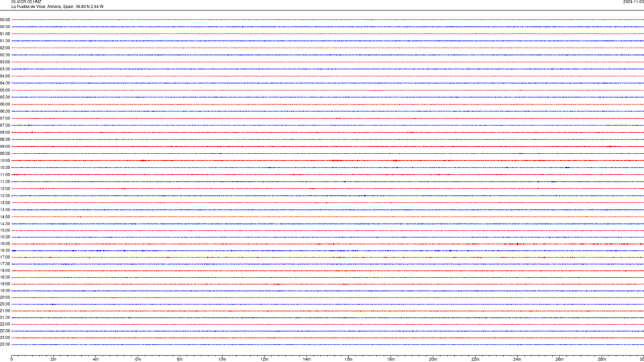Click the 15:30 row label
Viewport: 644px width, 362px height.
5,237
